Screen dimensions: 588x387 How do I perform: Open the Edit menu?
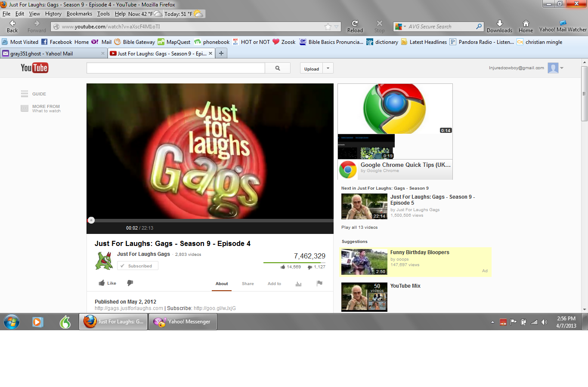point(20,14)
